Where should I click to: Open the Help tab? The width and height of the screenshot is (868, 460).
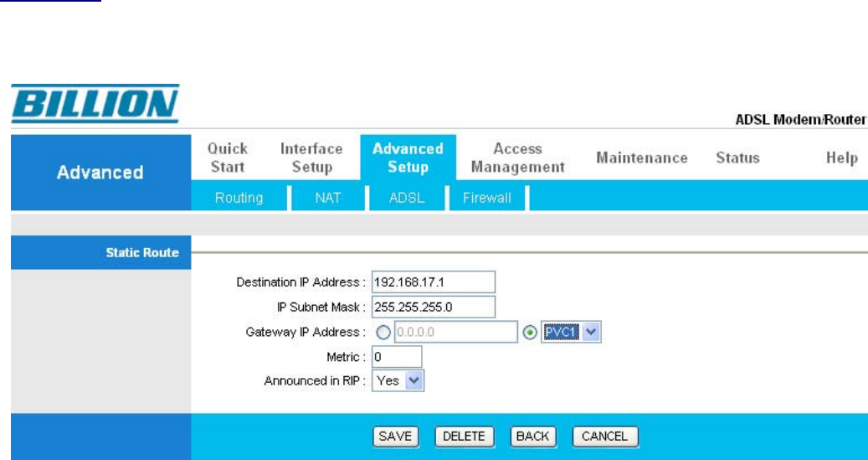842,158
